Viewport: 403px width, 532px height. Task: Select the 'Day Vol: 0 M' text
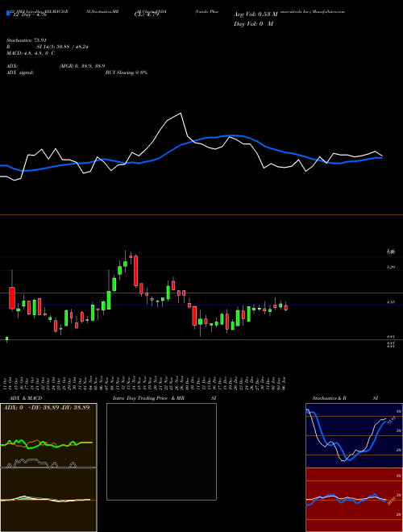(x=253, y=24)
